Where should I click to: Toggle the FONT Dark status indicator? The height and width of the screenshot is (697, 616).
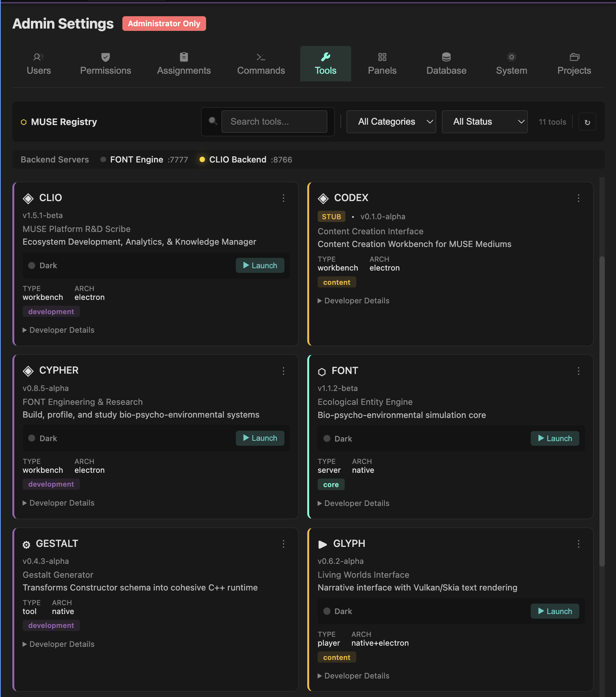pyautogui.click(x=327, y=438)
